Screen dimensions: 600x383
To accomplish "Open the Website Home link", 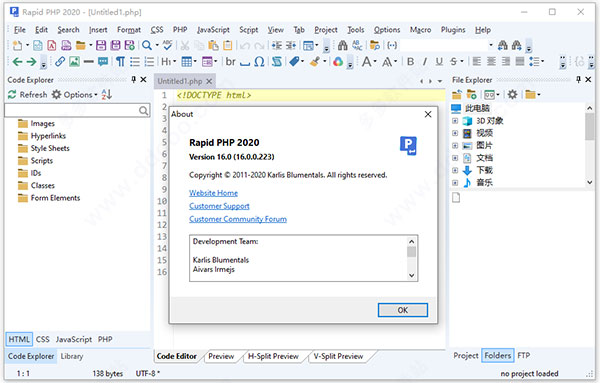I will pos(213,193).
